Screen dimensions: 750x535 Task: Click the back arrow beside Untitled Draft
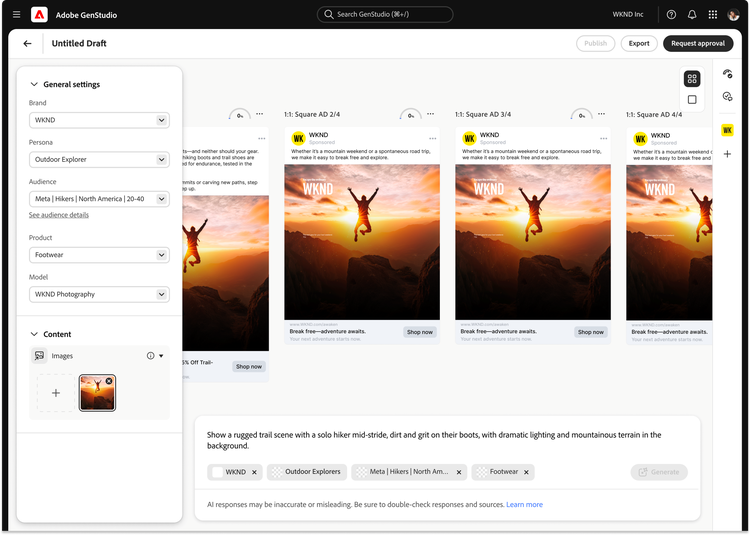tap(27, 44)
